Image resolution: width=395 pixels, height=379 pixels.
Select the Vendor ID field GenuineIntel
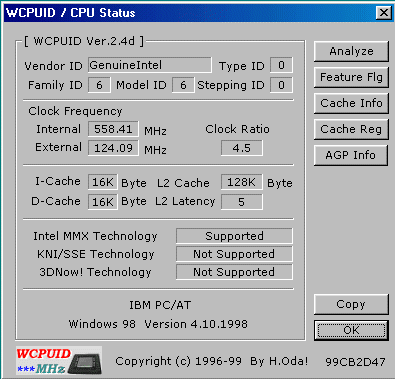pos(150,65)
